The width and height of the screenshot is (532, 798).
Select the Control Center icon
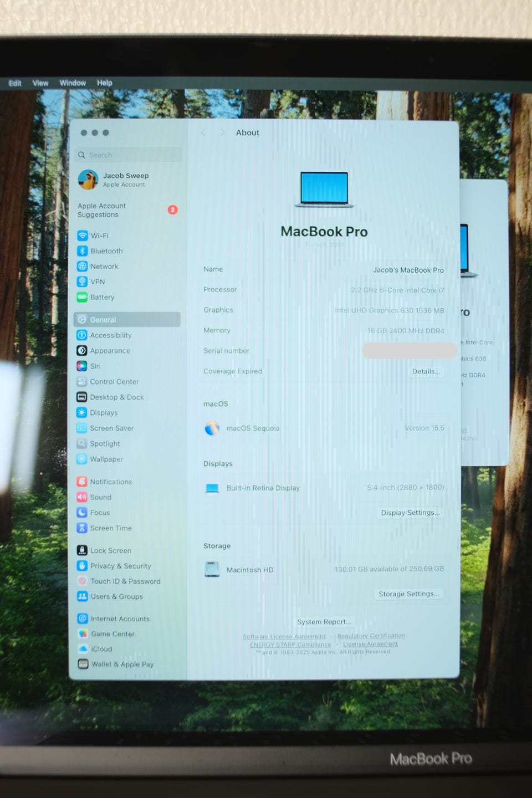[x=81, y=382]
